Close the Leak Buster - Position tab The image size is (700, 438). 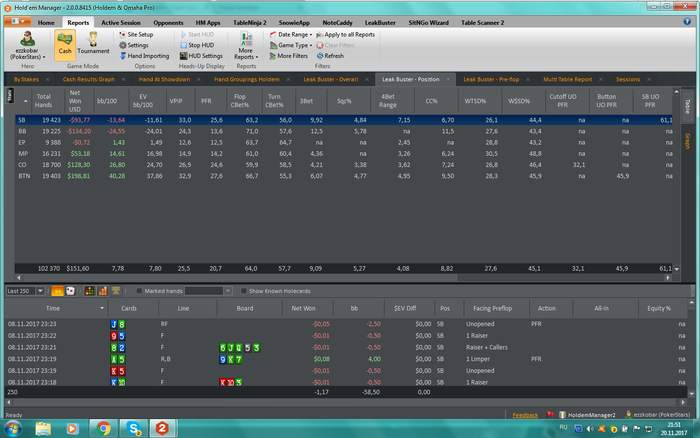(448, 79)
